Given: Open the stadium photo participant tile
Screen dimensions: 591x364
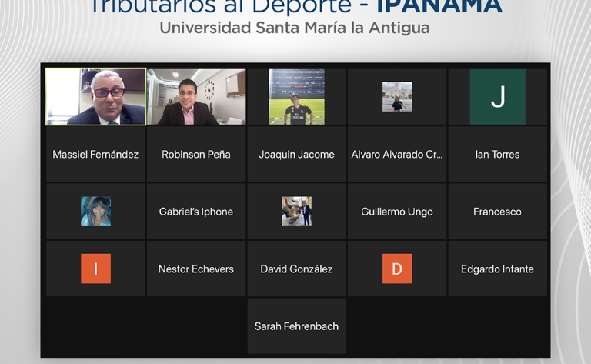Looking at the screenshot, I should [x=296, y=97].
